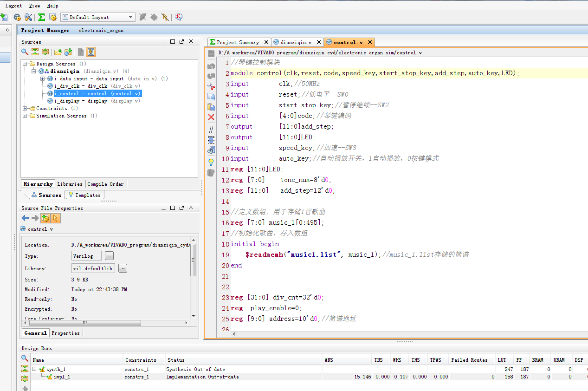Click the lightbulb icon in editor sidebar
This screenshot has width=588, height=391.
pyautogui.click(x=211, y=162)
